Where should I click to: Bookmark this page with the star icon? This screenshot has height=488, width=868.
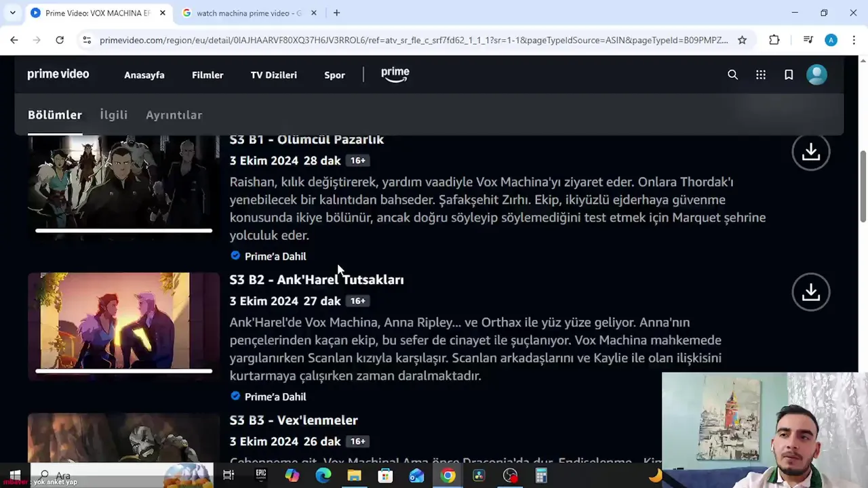(742, 40)
